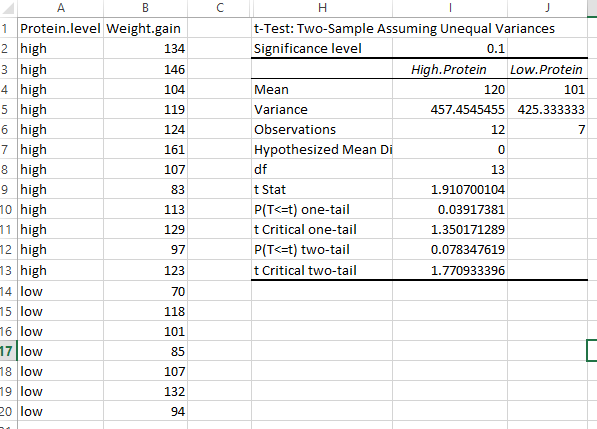Click the Select All corner triangle

(8, 8)
